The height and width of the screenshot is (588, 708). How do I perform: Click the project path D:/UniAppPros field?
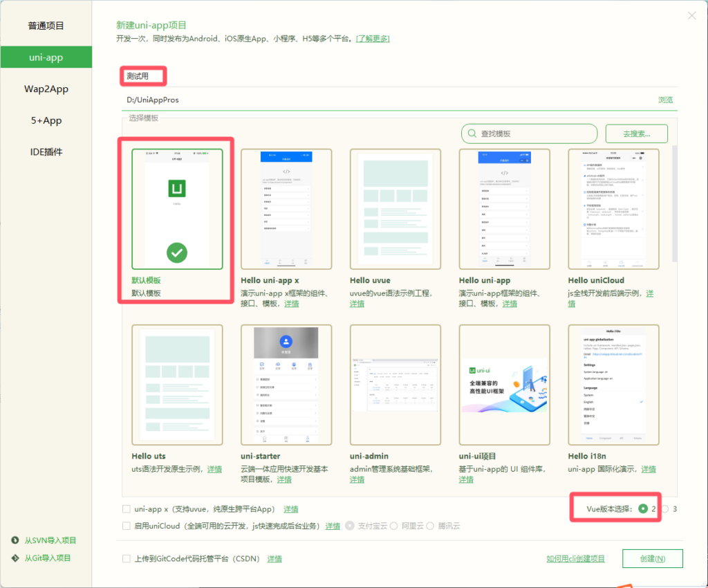(389, 100)
